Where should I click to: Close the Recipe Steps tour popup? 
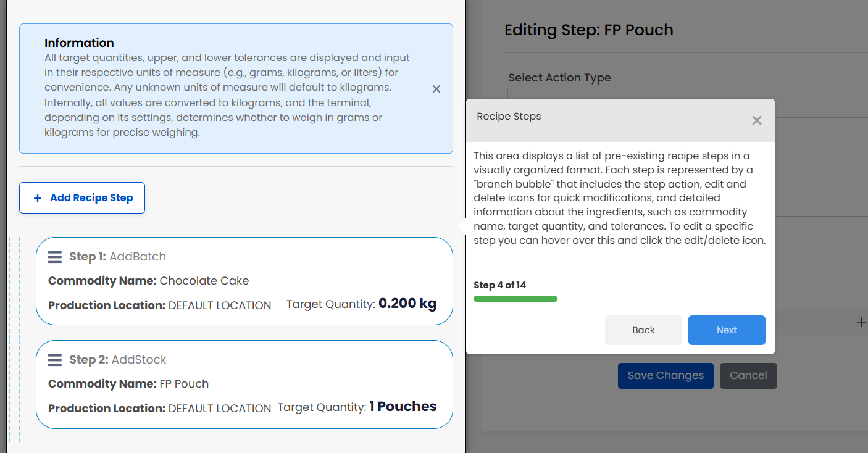click(x=757, y=120)
